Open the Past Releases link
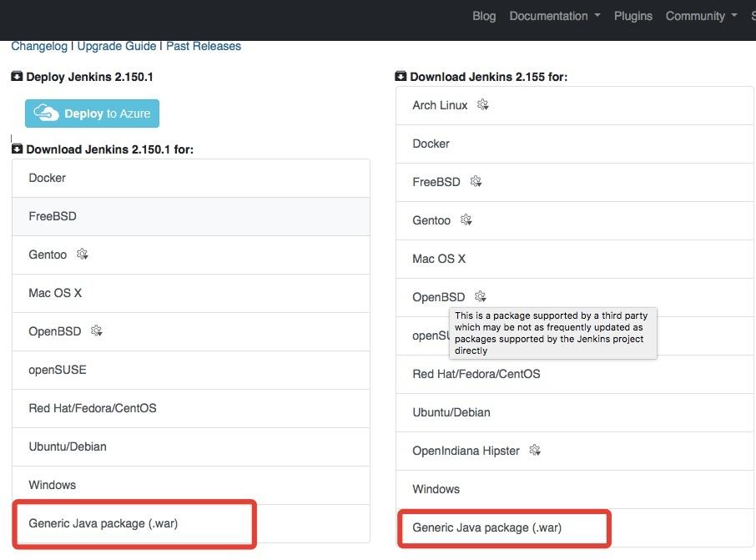This screenshot has height=560, width=756. 204,46
